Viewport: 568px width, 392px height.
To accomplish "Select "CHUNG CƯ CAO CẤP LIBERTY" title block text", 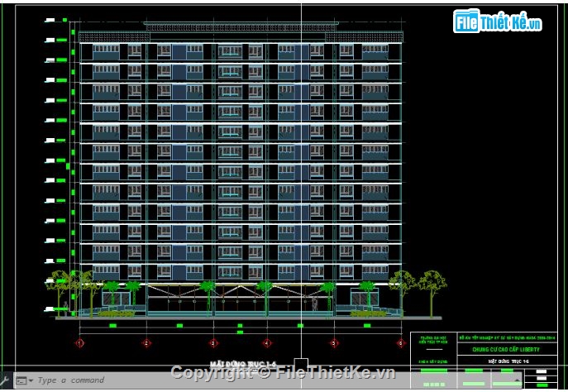I will (x=506, y=349).
